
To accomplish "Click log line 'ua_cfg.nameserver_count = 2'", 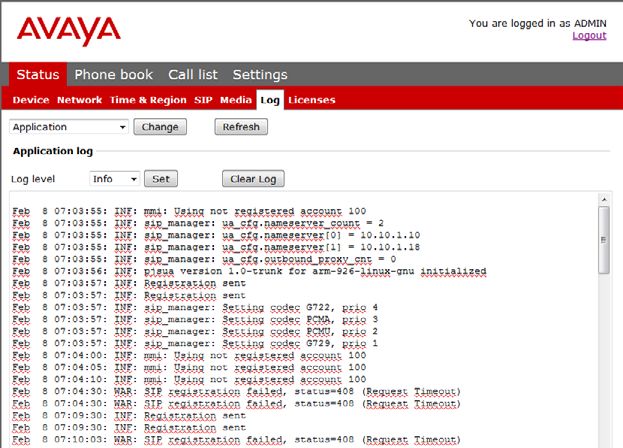I will click(x=198, y=223).
